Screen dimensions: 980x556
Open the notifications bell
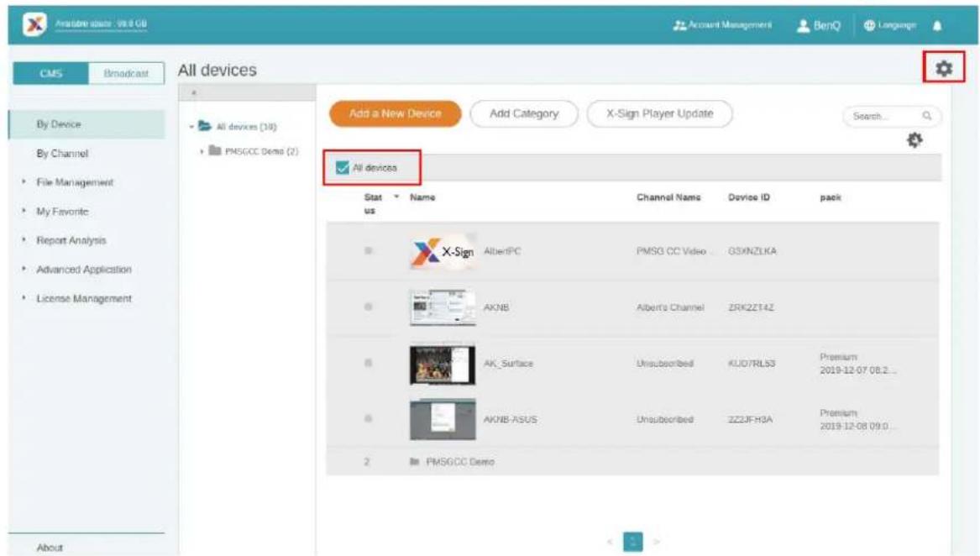pos(937,26)
